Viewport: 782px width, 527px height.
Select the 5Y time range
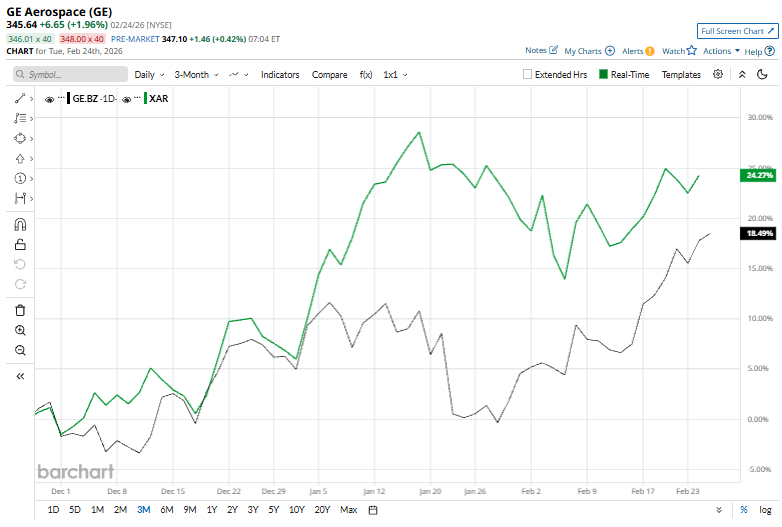tap(274, 510)
